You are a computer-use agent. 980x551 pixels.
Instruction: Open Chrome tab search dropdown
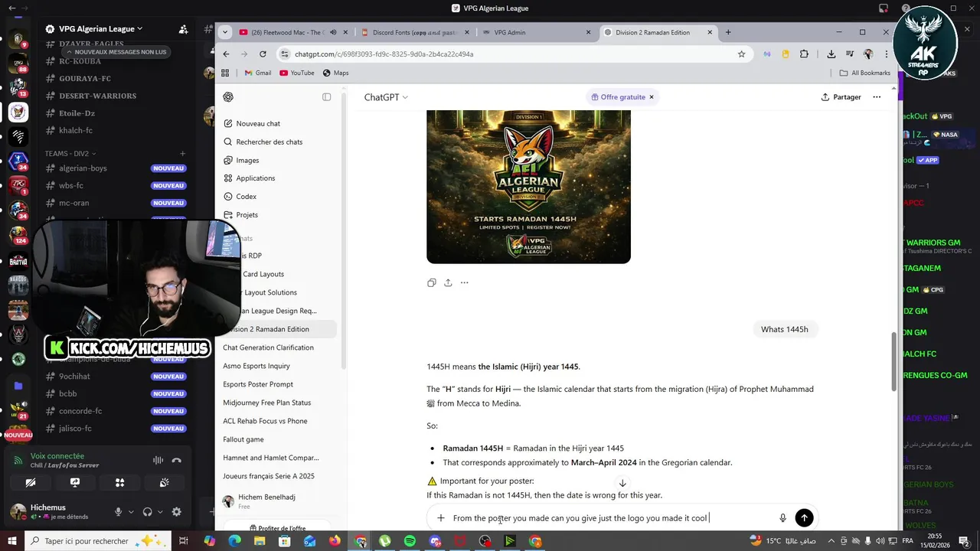tap(224, 32)
